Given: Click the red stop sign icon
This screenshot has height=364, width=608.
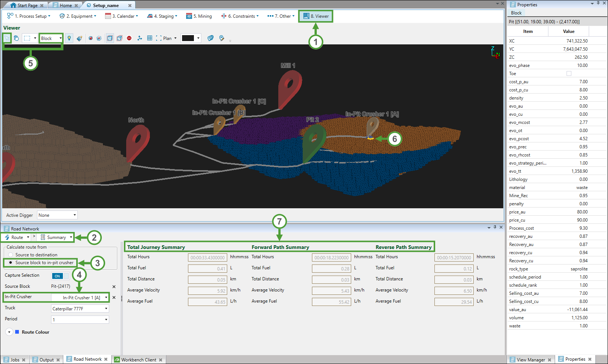Looking at the screenshot, I should pos(129,38).
